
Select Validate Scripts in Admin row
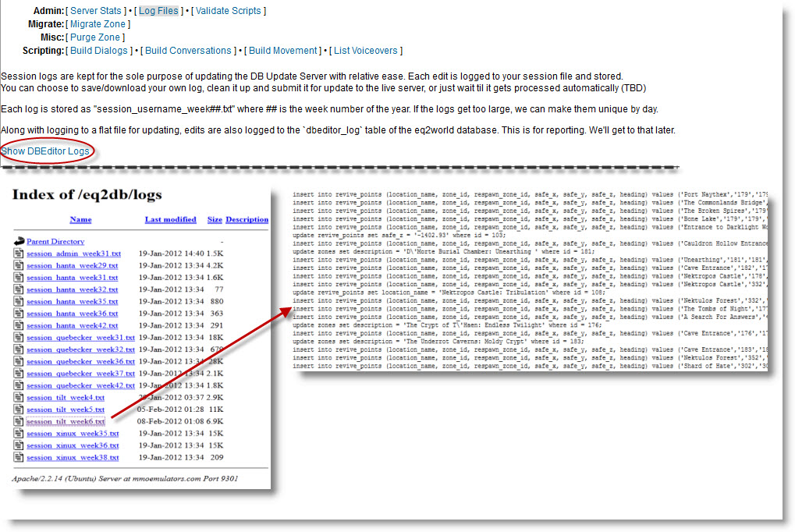228,11
